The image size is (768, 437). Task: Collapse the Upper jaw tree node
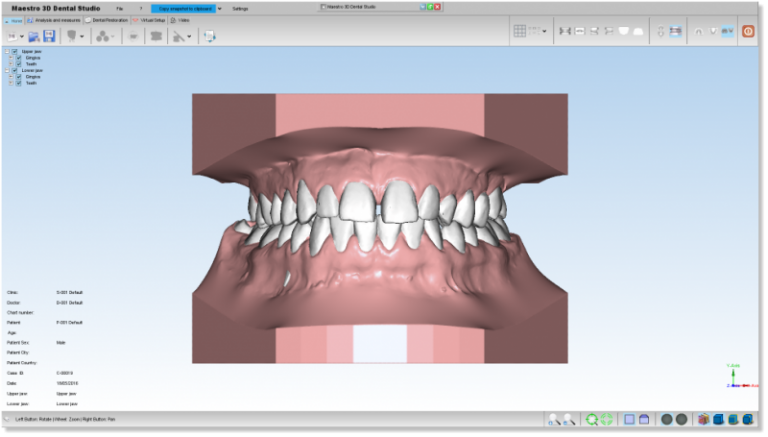click(7, 51)
